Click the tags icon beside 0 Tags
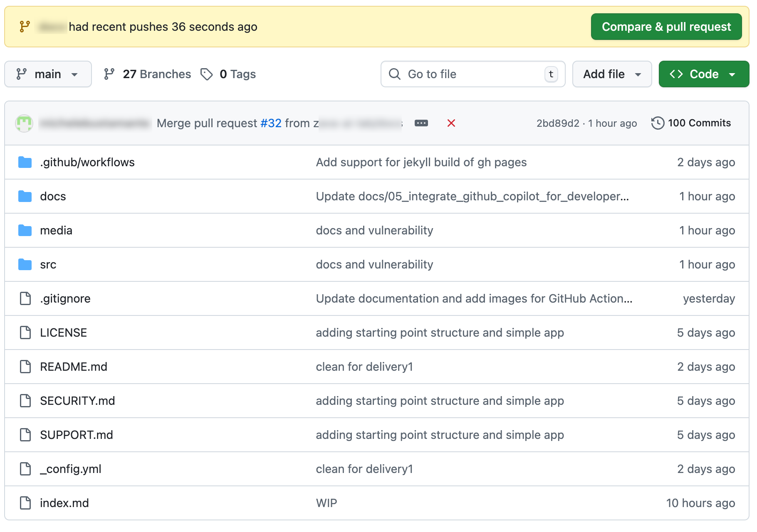This screenshot has height=532, width=757. pos(207,74)
